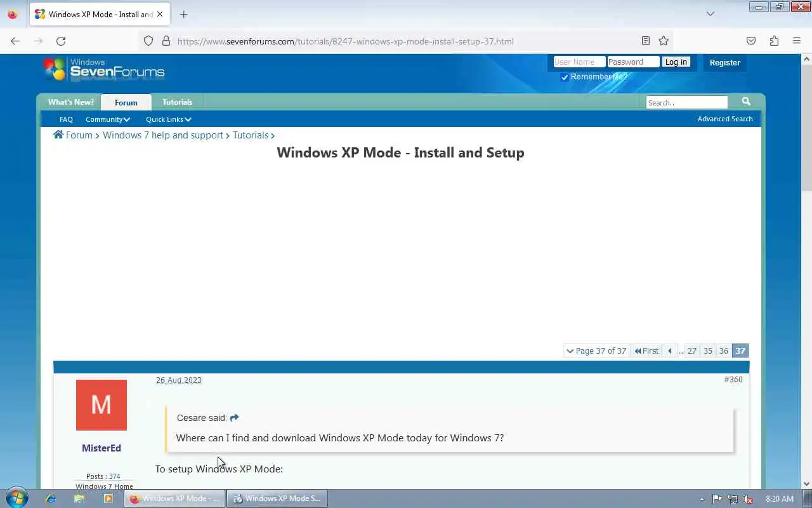This screenshot has height=508, width=812.
Task: Go to previous page arrow in pagination
Action: (x=670, y=351)
